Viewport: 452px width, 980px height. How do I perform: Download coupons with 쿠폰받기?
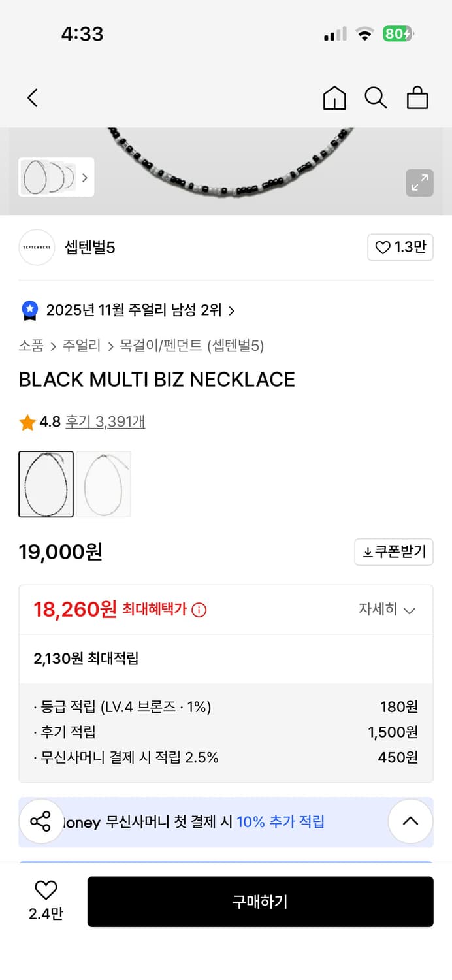(x=393, y=551)
